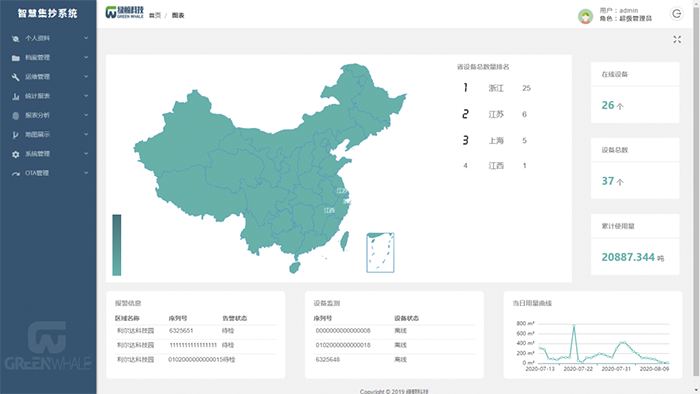Expand the 报表分析 menu chevron

[x=86, y=115]
